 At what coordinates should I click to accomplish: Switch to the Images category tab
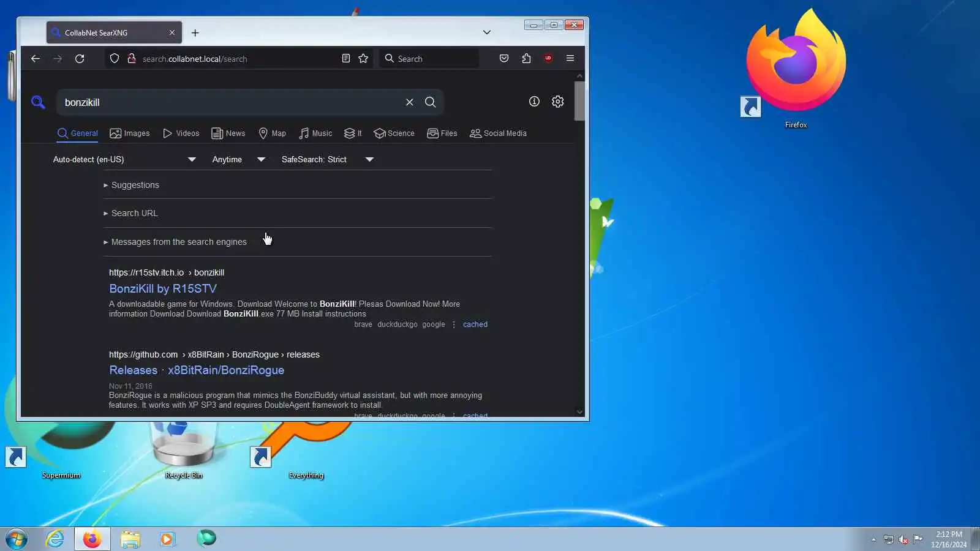coord(129,133)
